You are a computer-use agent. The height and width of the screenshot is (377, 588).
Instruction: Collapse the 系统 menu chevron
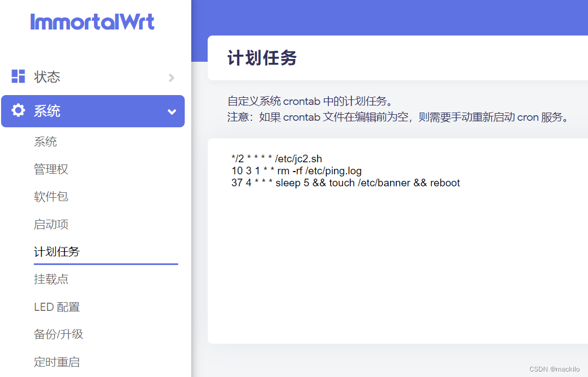pyautogui.click(x=172, y=111)
